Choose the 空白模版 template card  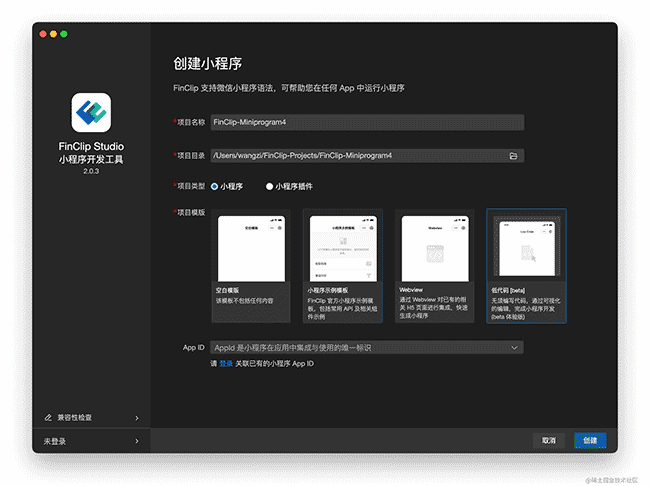click(251, 266)
